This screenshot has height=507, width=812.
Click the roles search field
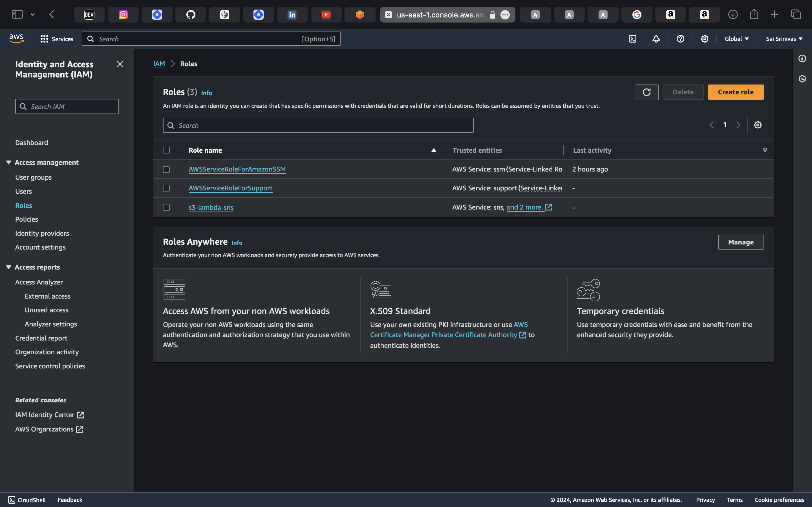318,125
